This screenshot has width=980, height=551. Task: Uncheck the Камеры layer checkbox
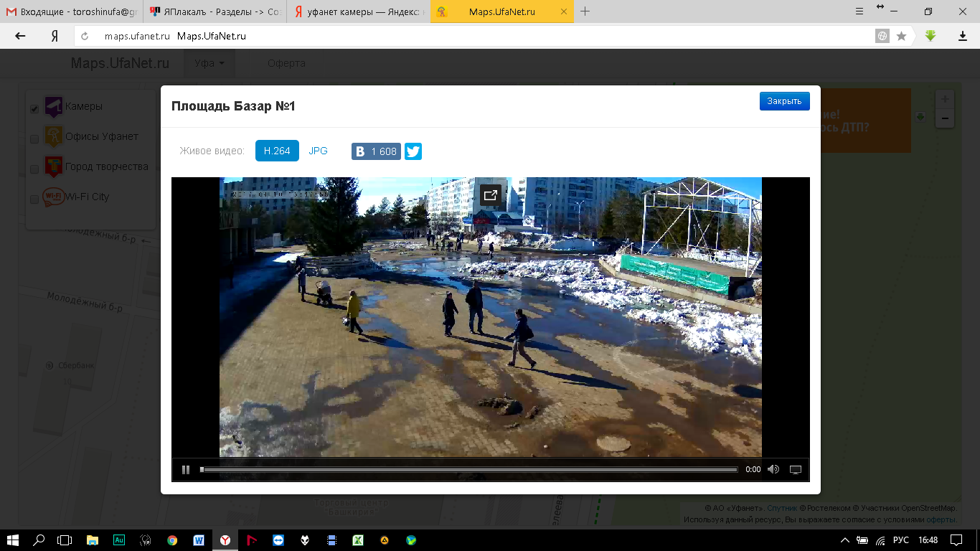(34, 109)
